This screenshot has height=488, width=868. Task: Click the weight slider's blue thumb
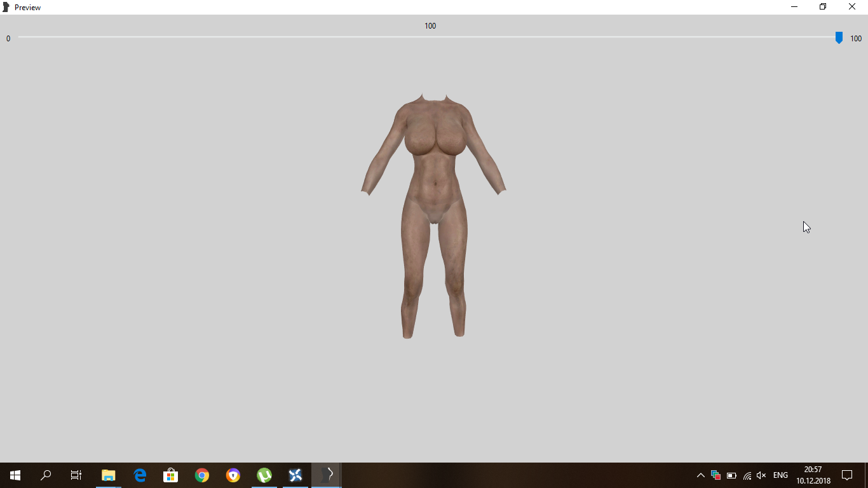839,37
